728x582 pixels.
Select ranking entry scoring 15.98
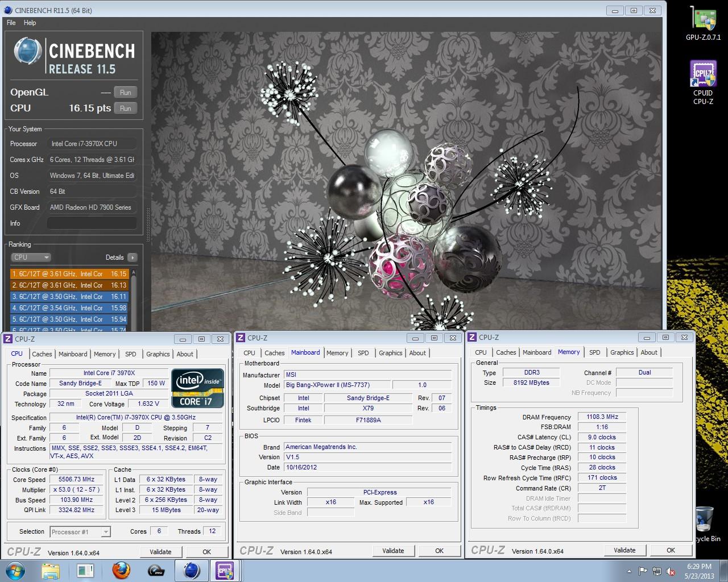(x=69, y=307)
